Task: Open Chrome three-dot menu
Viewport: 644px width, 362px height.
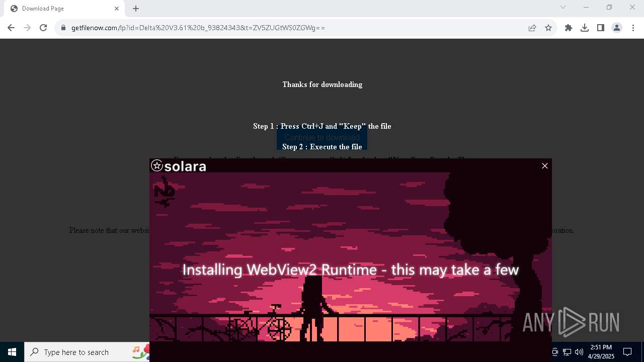Action: point(633,28)
